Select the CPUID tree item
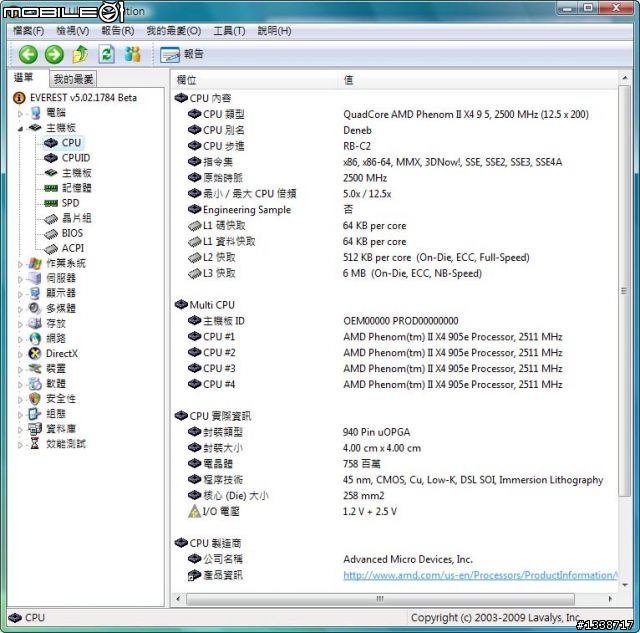Screen dimensions: 640x633 coord(76,158)
